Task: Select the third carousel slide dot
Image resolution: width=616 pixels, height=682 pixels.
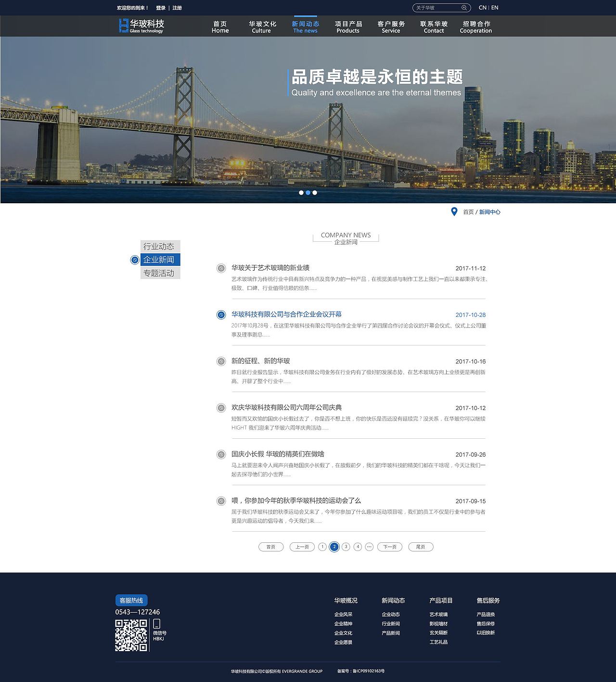Action: click(x=315, y=192)
